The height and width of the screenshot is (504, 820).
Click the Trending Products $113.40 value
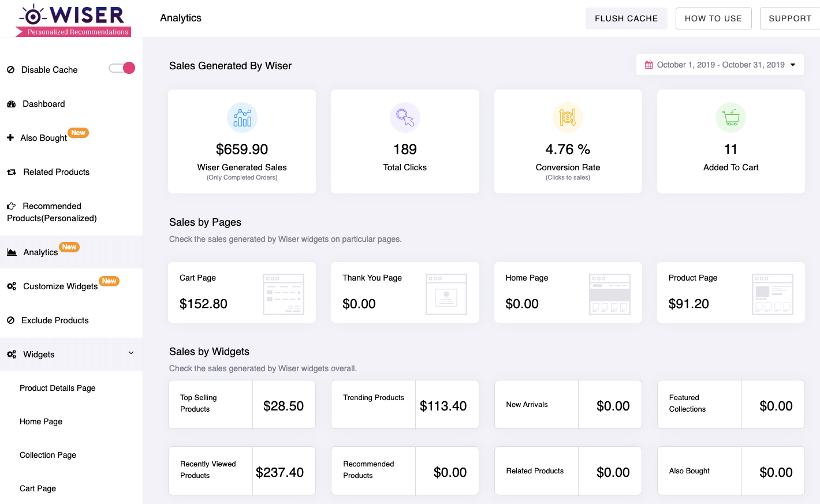[443, 406]
